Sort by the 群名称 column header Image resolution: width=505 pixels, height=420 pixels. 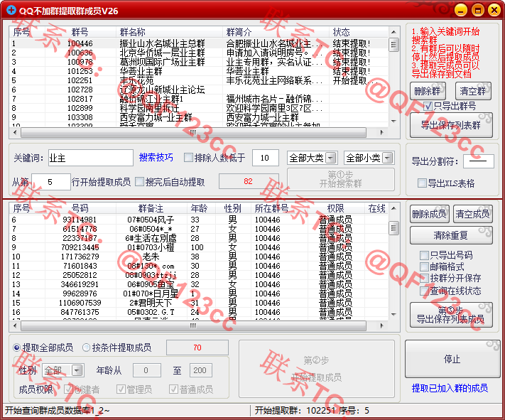169,32
